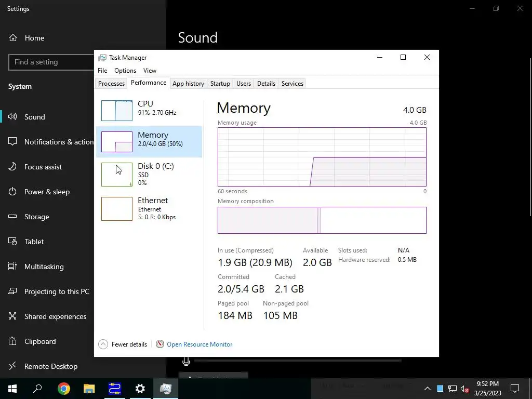532x399 pixels.
Task: Open File Explorer from taskbar
Action: [x=89, y=389]
